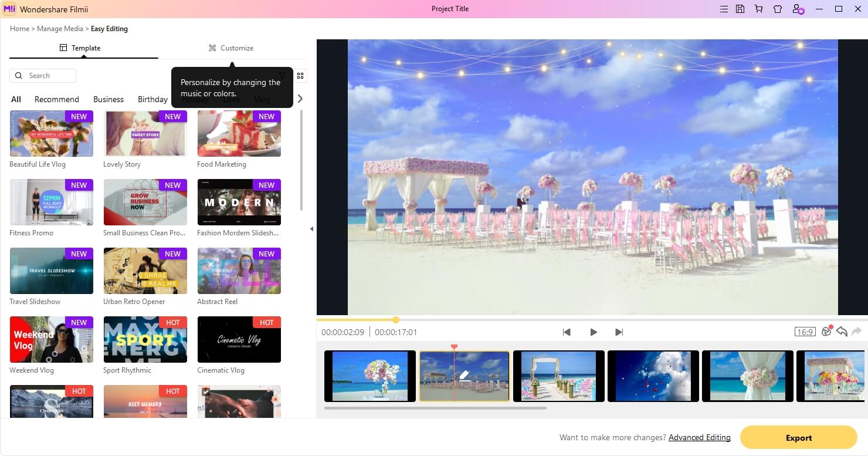Skip to the previous clip

point(567,332)
